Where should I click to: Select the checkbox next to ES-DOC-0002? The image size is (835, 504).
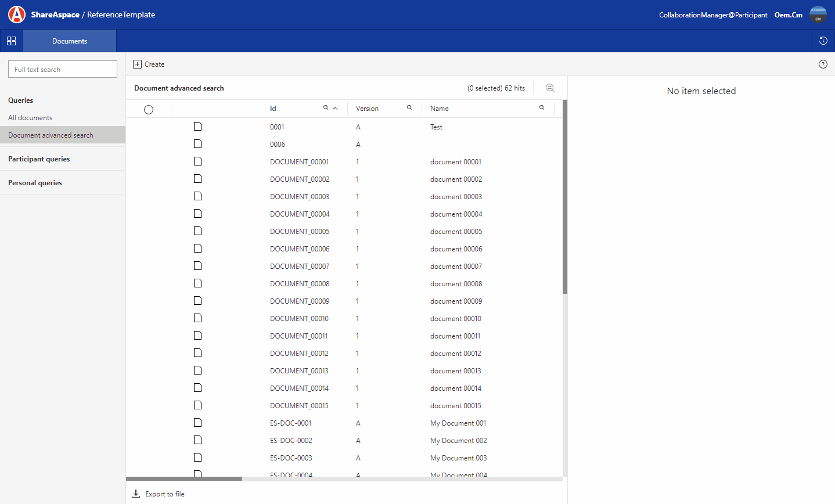coord(149,440)
